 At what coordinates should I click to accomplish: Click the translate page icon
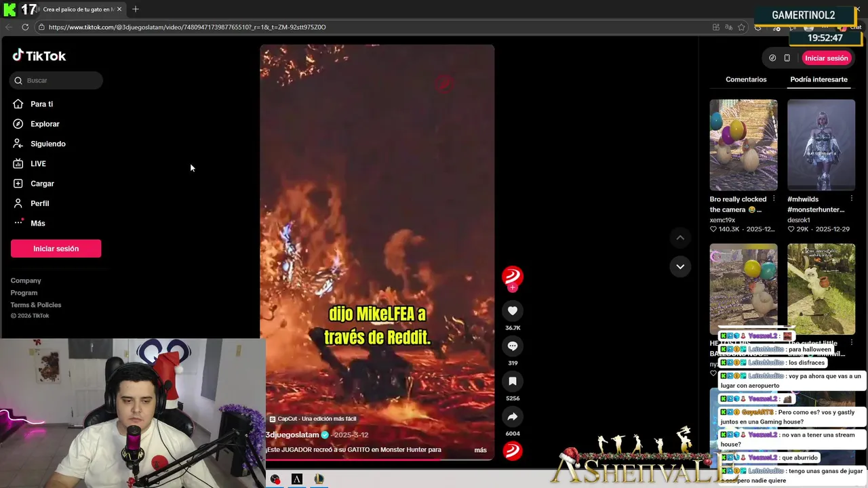coord(728,27)
